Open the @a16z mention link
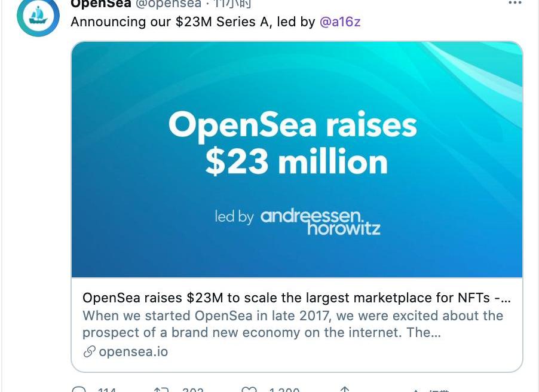This screenshot has height=392, width=539. click(x=340, y=22)
